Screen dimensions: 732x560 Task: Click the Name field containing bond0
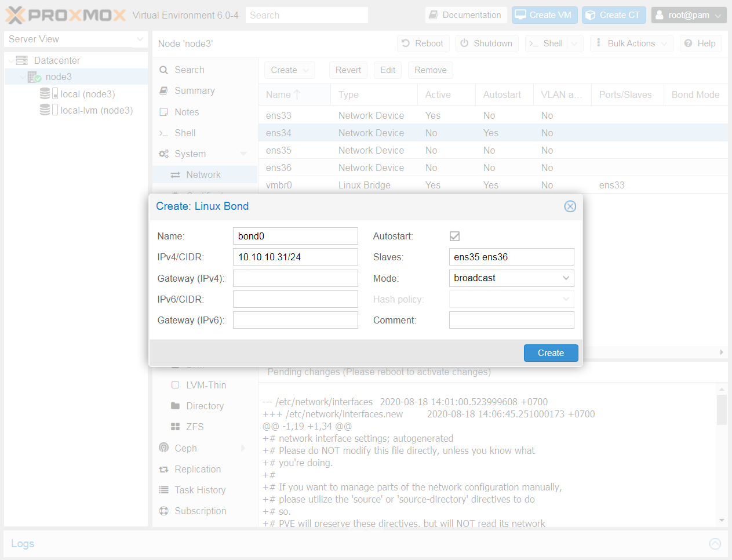[x=296, y=237]
